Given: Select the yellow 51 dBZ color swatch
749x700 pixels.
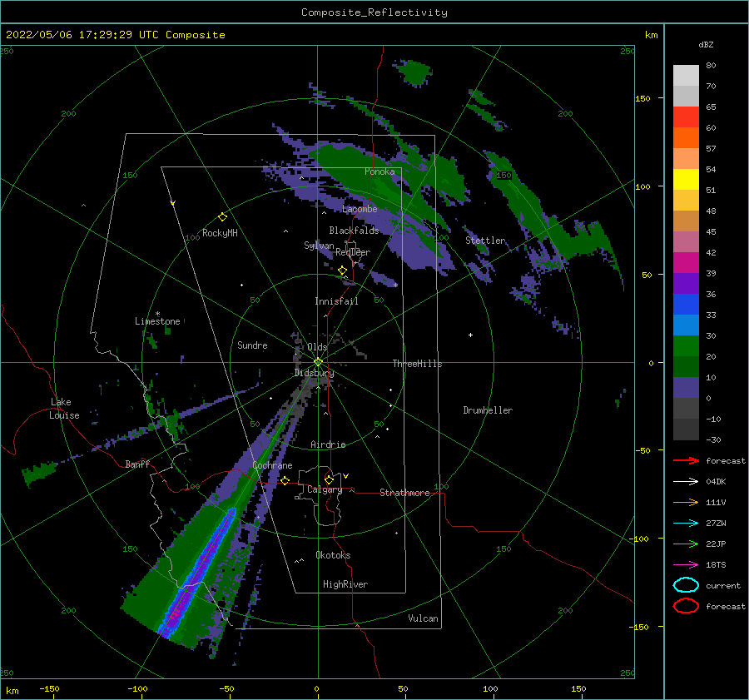Looking at the screenshot, I should [x=686, y=180].
